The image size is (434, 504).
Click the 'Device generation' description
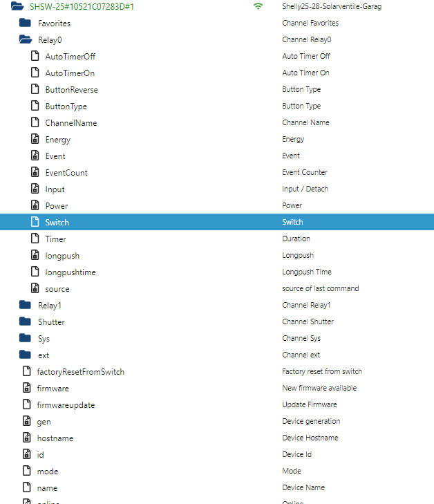click(x=311, y=422)
